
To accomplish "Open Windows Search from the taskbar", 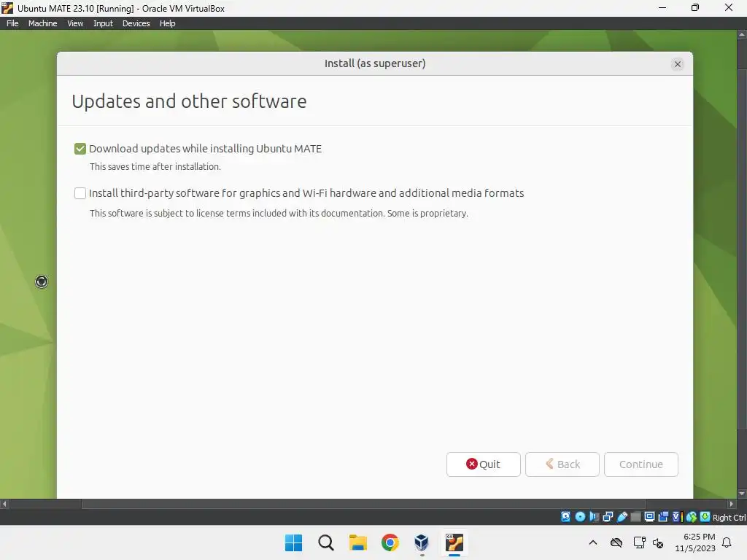I will (326, 542).
